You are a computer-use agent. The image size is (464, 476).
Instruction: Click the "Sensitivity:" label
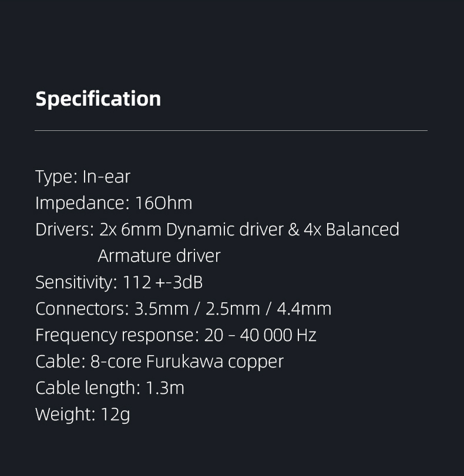click(76, 282)
